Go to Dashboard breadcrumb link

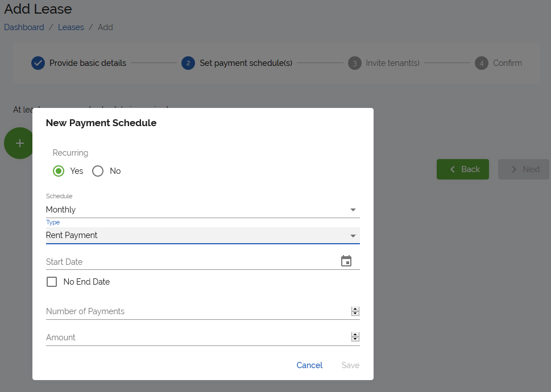[x=24, y=27]
